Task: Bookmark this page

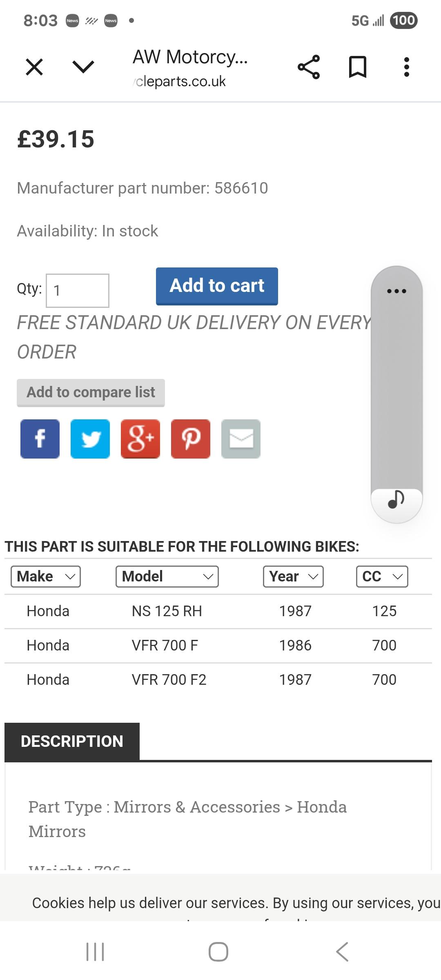Action: coord(358,67)
